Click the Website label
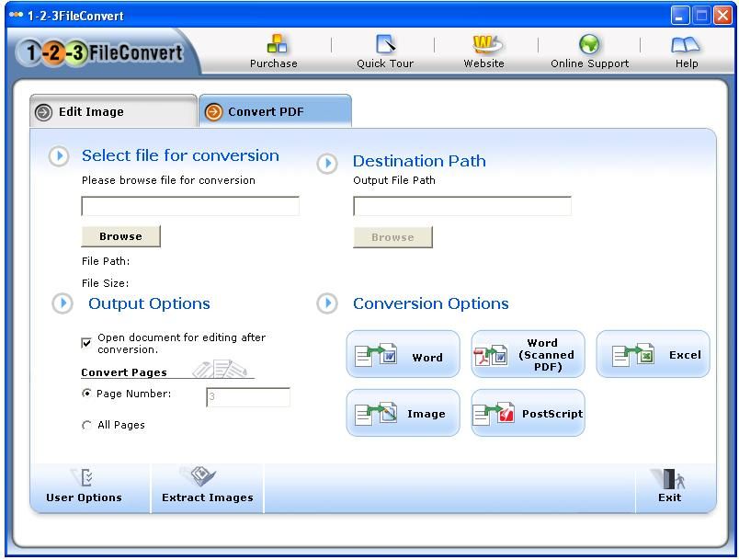Image resolution: width=739 pixels, height=560 pixels. 483,63
